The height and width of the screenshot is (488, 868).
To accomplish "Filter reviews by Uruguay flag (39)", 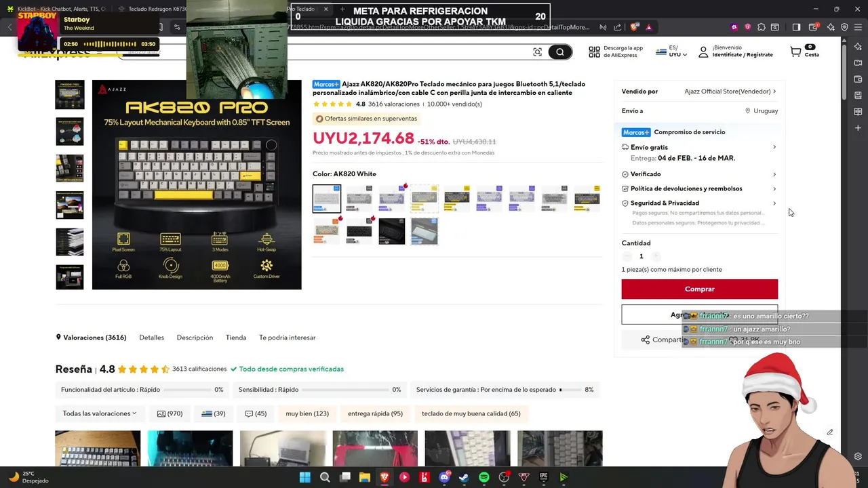I will click(214, 413).
